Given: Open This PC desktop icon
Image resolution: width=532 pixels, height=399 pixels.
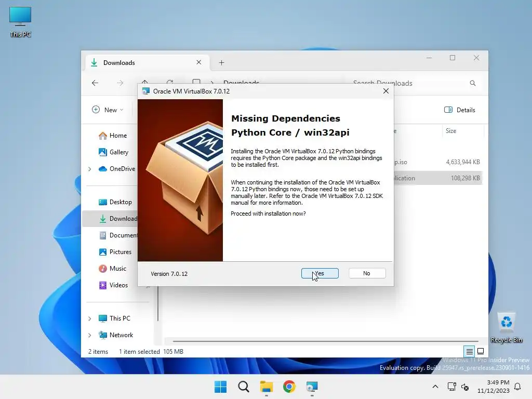Looking at the screenshot, I should tap(20, 22).
